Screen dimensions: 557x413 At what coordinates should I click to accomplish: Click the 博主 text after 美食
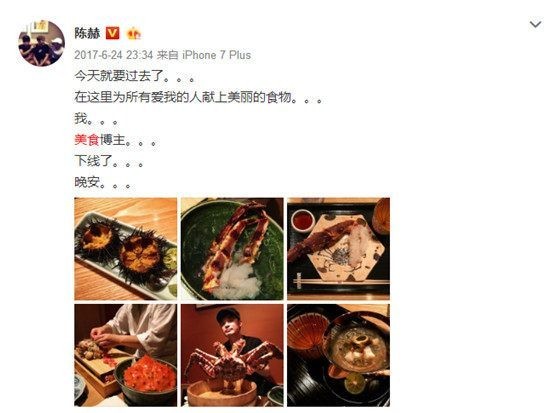point(112,140)
